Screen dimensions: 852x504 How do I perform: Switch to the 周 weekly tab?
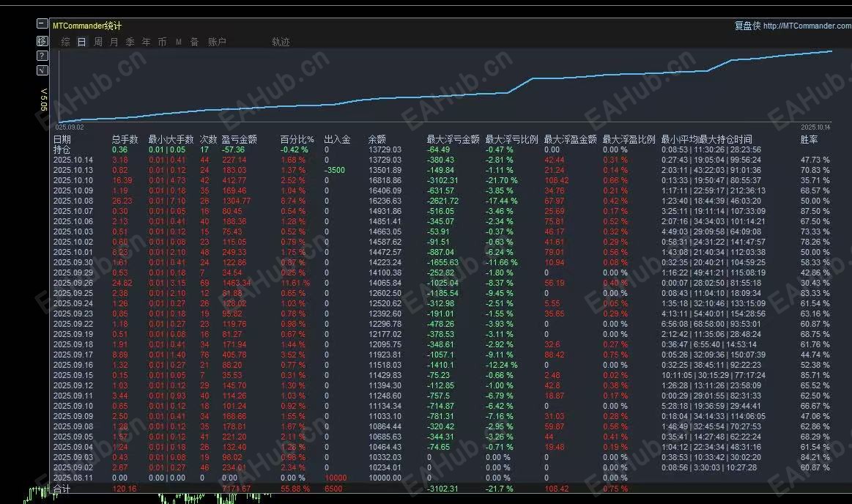click(98, 42)
